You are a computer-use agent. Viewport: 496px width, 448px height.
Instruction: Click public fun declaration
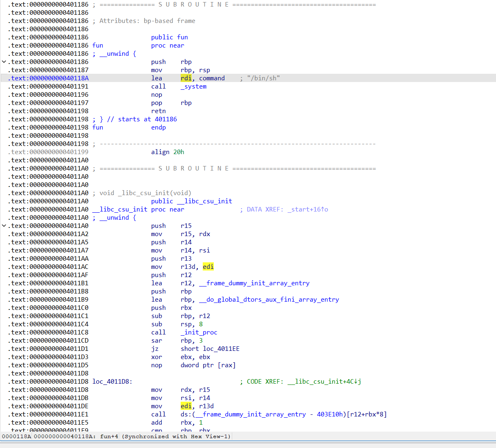pos(170,37)
